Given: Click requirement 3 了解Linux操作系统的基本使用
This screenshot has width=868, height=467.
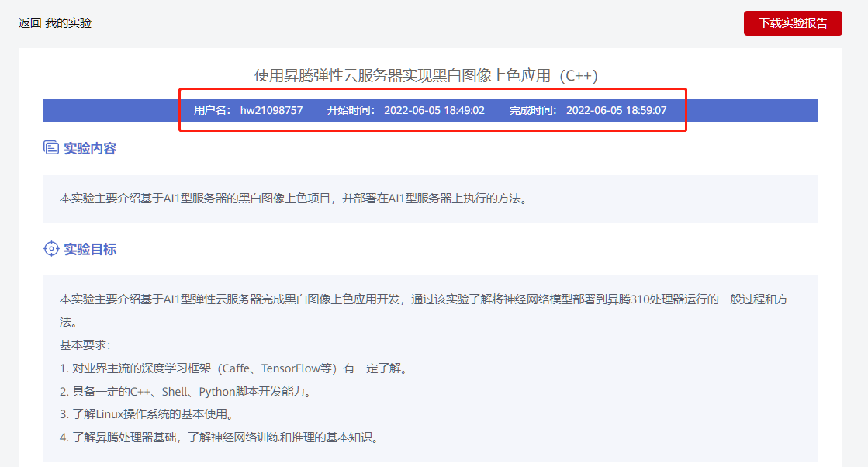Looking at the screenshot, I should click(148, 414).
